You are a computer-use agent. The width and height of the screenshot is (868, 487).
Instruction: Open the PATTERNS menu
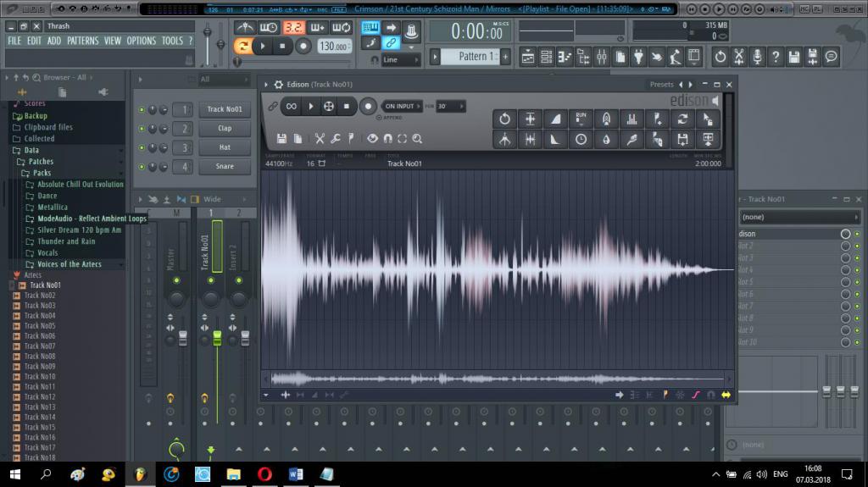tap(83, 41)
